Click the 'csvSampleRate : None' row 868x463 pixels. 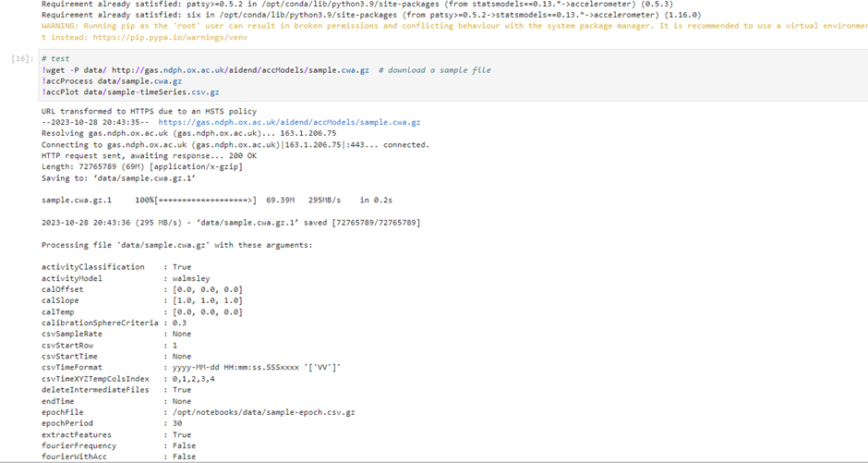(116, 334)
